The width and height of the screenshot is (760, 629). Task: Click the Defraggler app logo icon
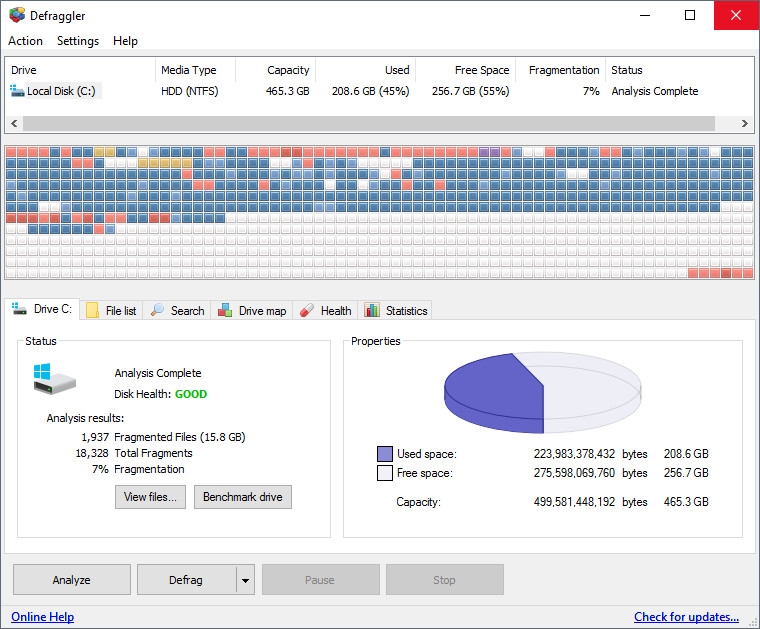[17, 15]
